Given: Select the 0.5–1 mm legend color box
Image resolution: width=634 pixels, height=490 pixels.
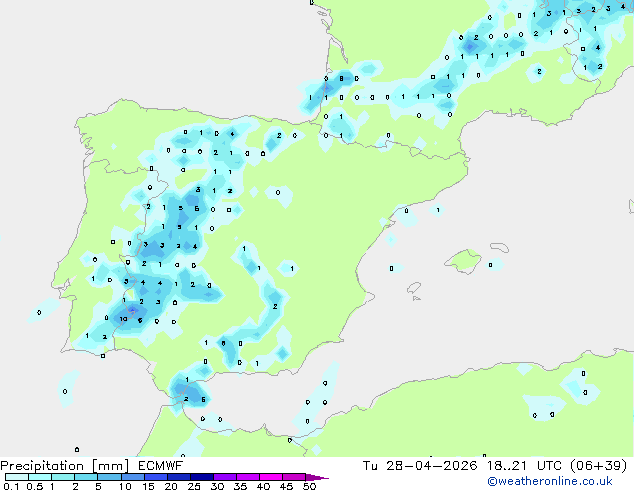Looking at the screenshot, I should point(40,477).
